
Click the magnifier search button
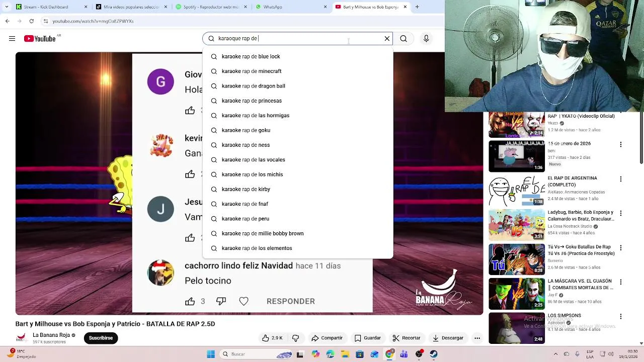pos(404,39)
